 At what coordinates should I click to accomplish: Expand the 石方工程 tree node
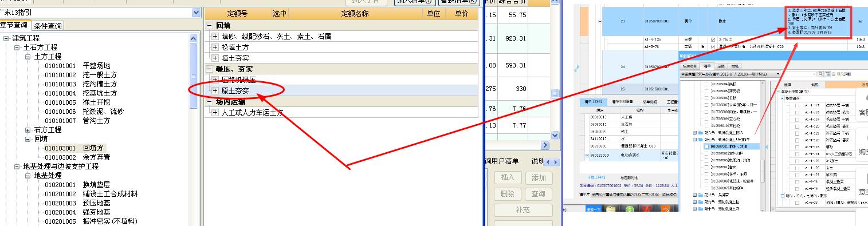pos(28,130)
